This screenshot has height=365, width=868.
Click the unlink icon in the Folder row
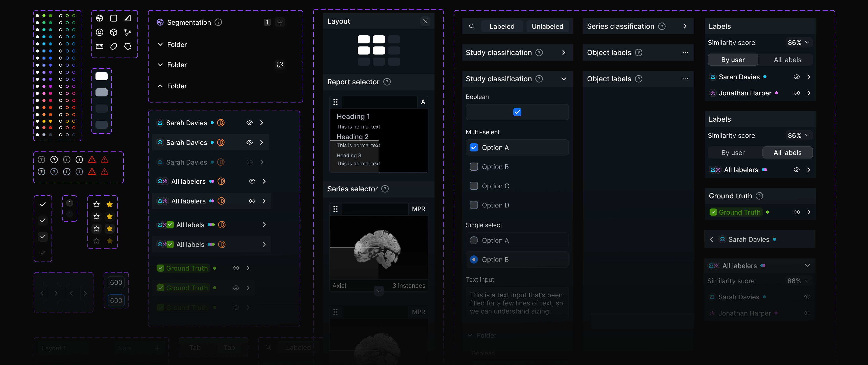[x=280, y=65]
